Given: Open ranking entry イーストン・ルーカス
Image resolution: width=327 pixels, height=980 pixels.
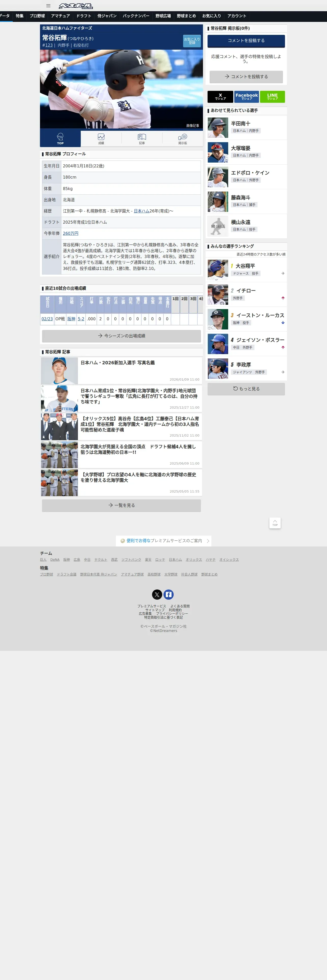Looking at the screenshot, I should coord(246,319).
